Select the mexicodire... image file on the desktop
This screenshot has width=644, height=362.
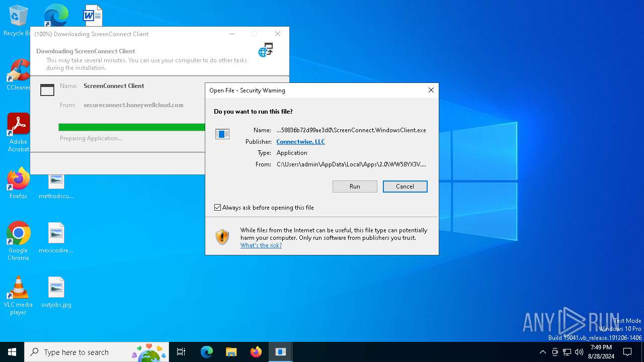[x=56, y=237]
